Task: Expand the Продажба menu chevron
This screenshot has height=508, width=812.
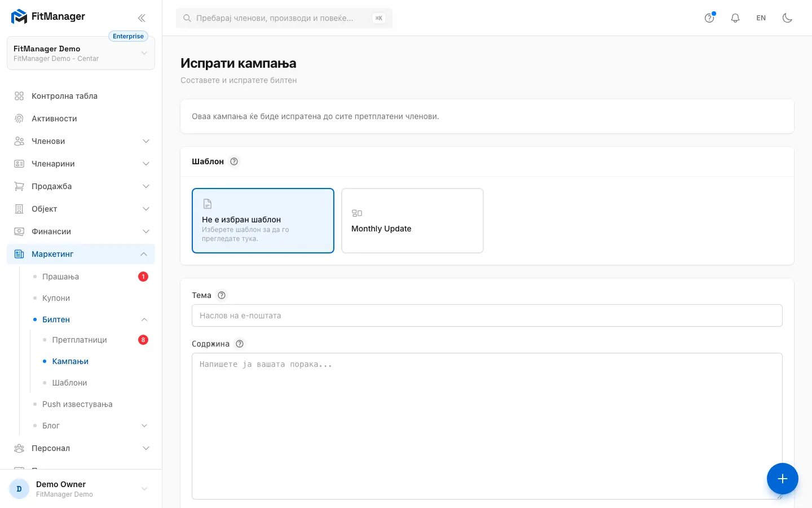Action: click(x=146, y=186)
